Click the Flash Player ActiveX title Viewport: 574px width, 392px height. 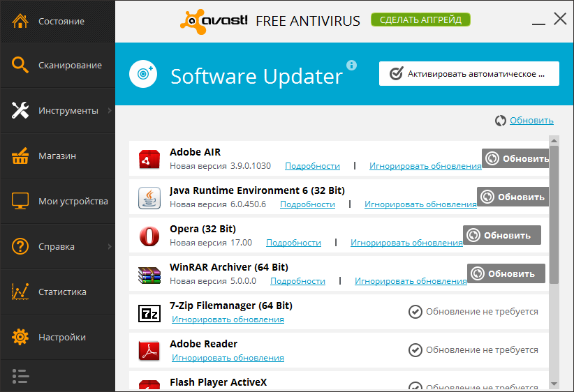coord(218,382)
